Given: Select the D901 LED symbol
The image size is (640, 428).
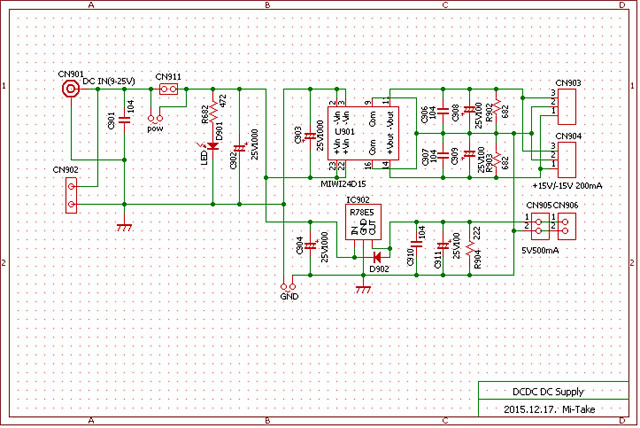Looking at the screenshot, I should [x=212, y=147].
